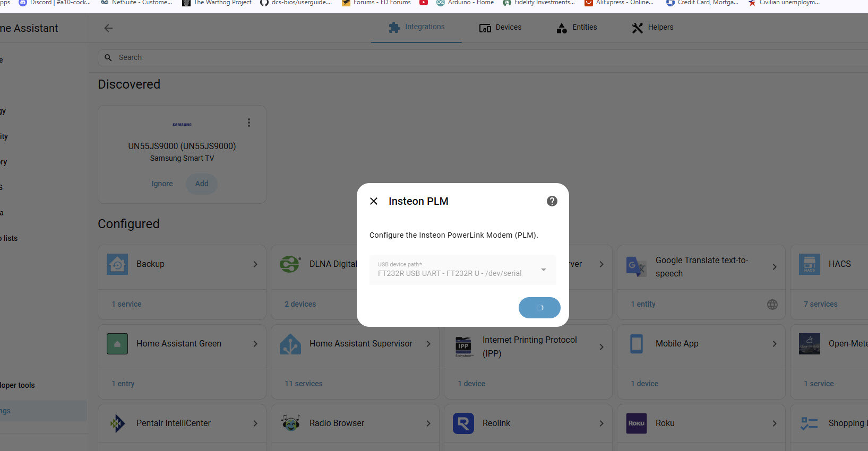Open the USB device path dropdown
The width and height of the screenshot is (868, 451).
pos(463,270)
